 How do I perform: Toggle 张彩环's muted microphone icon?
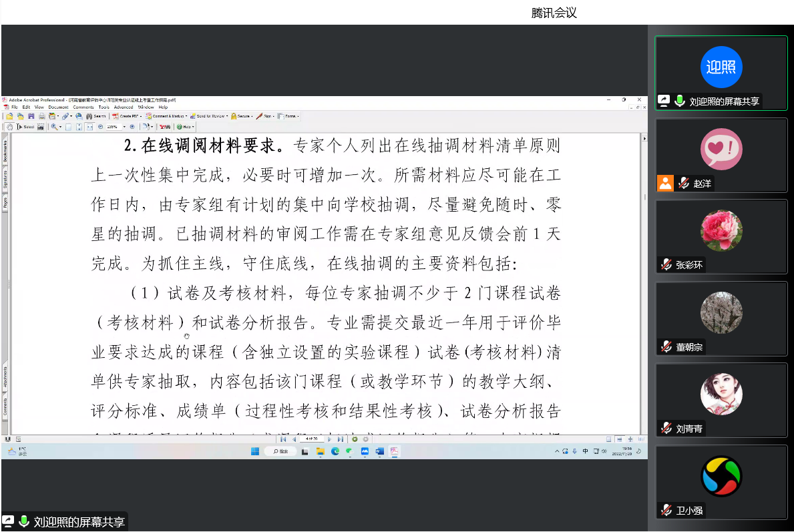666,265
